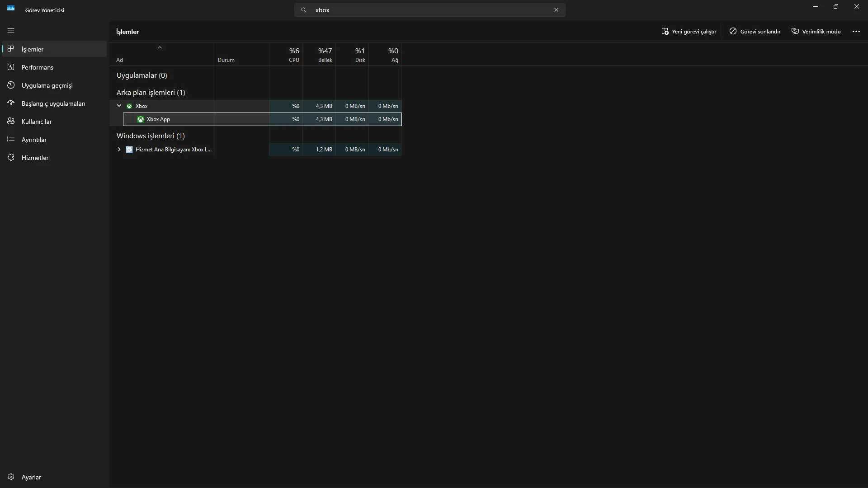The image size is (868, 488).
Task: Open the three-dot more options menu
Action: 856,32
